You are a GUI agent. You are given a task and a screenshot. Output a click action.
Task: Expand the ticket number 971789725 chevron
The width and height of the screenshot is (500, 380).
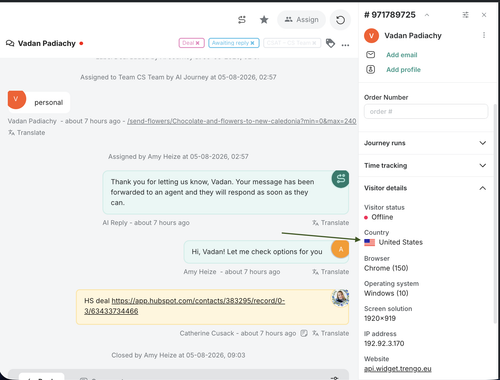tap(427, 15)
